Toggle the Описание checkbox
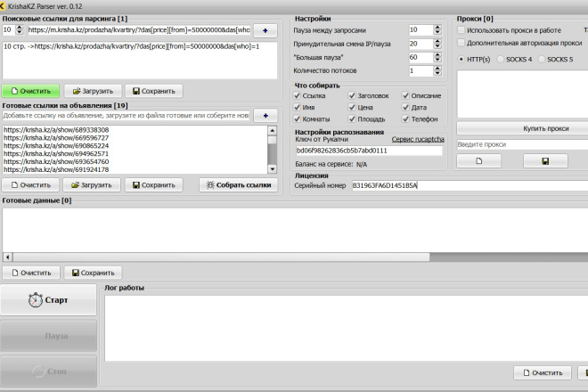Screen dimensions: 588x392 coord(405,95)
